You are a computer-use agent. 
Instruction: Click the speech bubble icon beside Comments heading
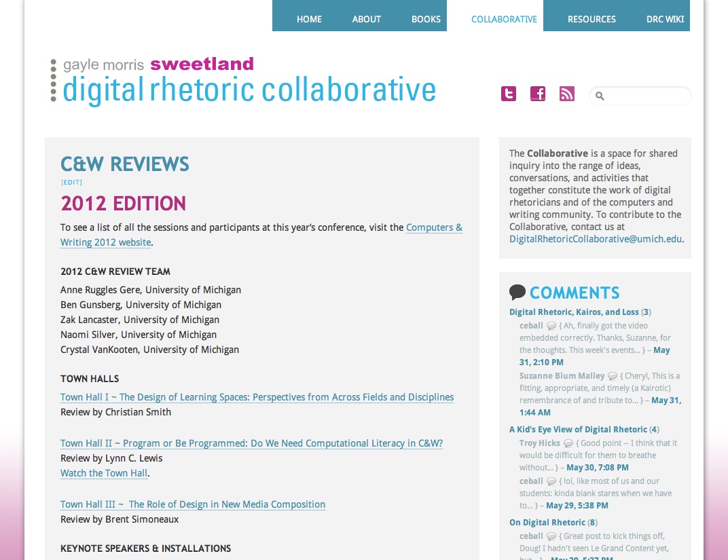pos(517,293)
